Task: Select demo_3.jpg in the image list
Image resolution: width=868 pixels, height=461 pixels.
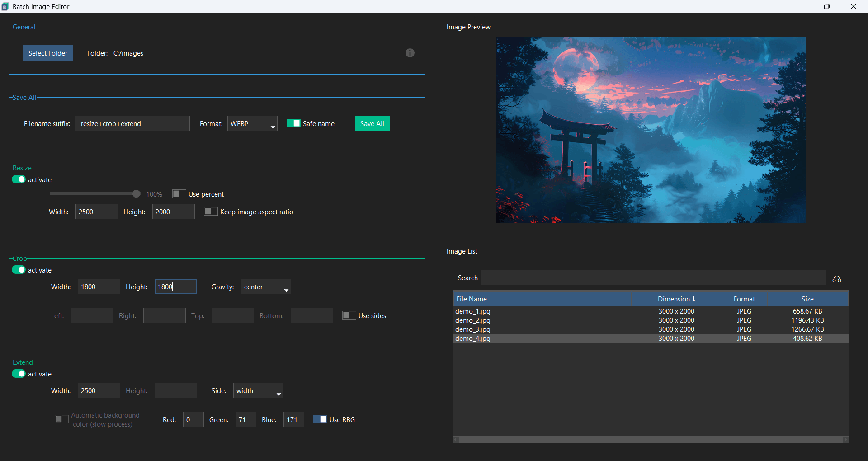Action: (651, 329)
